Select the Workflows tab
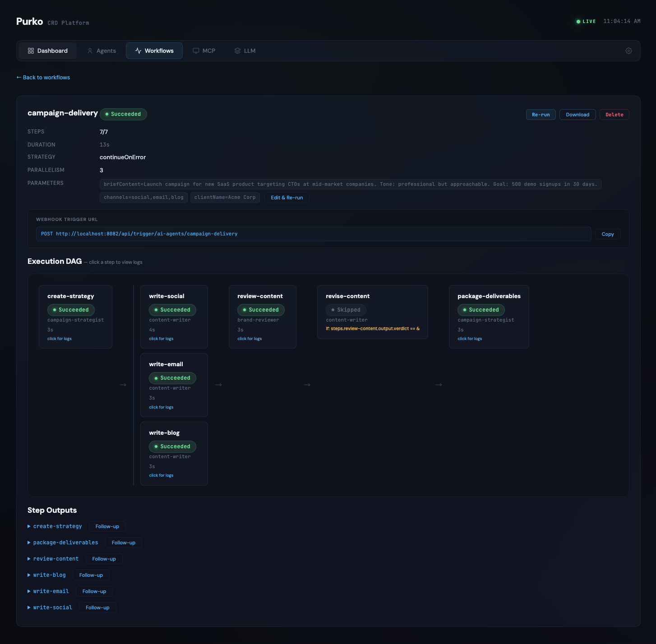The height and width of the screenshot is (644, 656). tap(154, 51)
